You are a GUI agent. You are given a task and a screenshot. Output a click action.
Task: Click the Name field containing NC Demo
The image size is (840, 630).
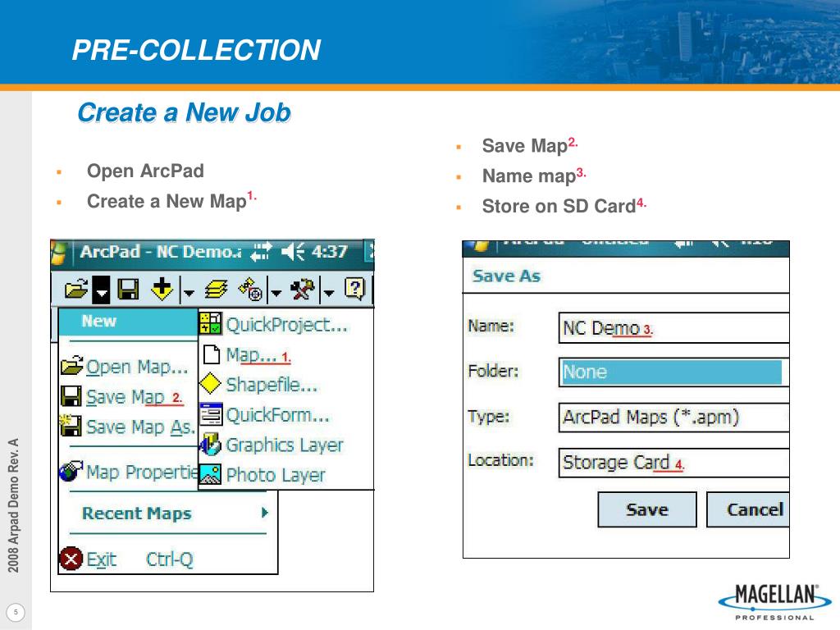[x=673, y=328]
